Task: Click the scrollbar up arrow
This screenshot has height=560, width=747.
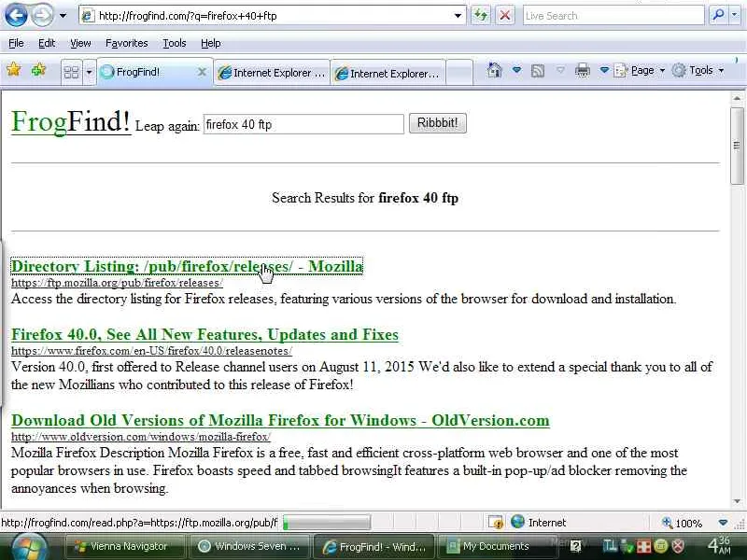Action: coord(737,98)
